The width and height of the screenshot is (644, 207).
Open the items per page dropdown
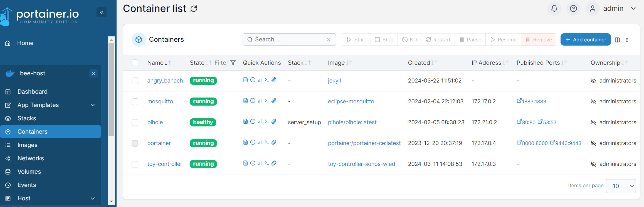(621, 186)
